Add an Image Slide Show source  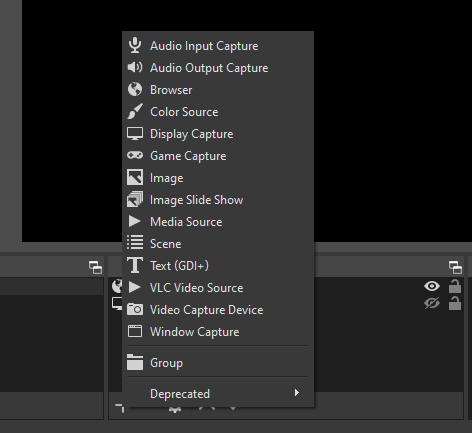coord(218,200)
